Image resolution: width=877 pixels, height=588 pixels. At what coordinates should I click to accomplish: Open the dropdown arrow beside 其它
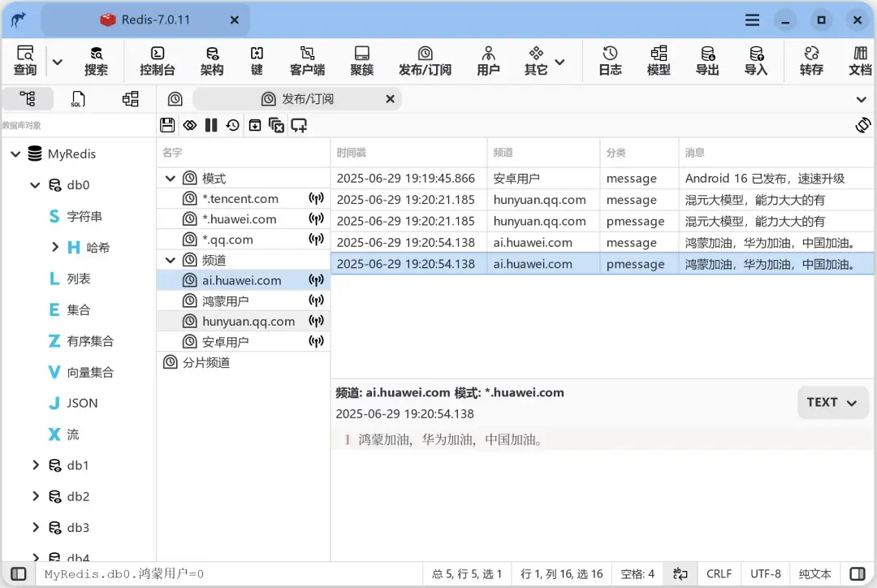pos(559,62)
